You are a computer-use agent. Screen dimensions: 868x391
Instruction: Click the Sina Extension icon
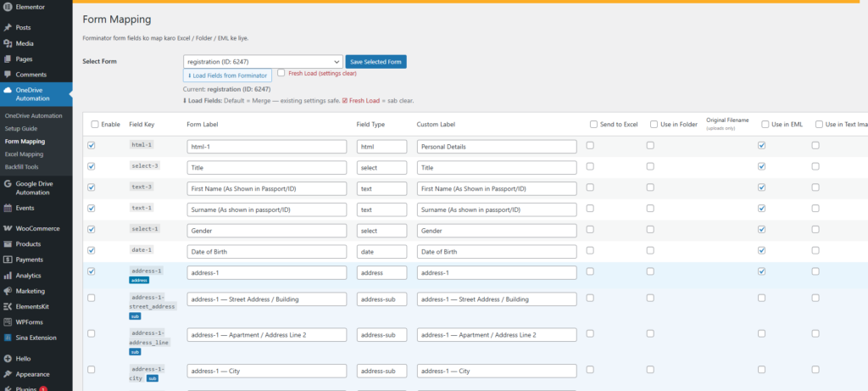coord(8,338)
